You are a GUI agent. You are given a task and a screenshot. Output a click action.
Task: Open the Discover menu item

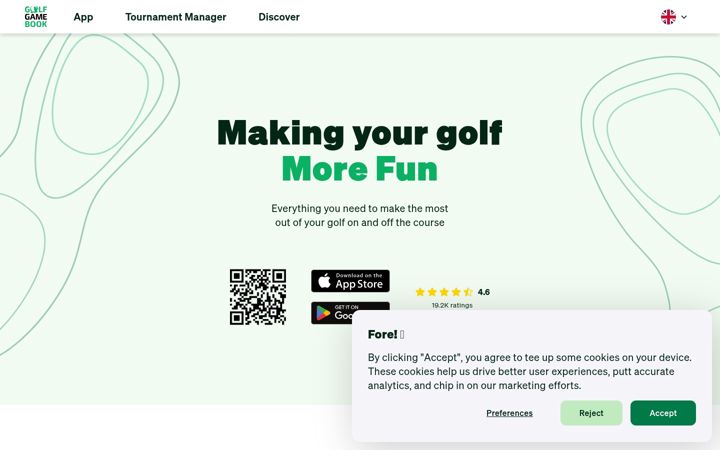tap(279, 17)
